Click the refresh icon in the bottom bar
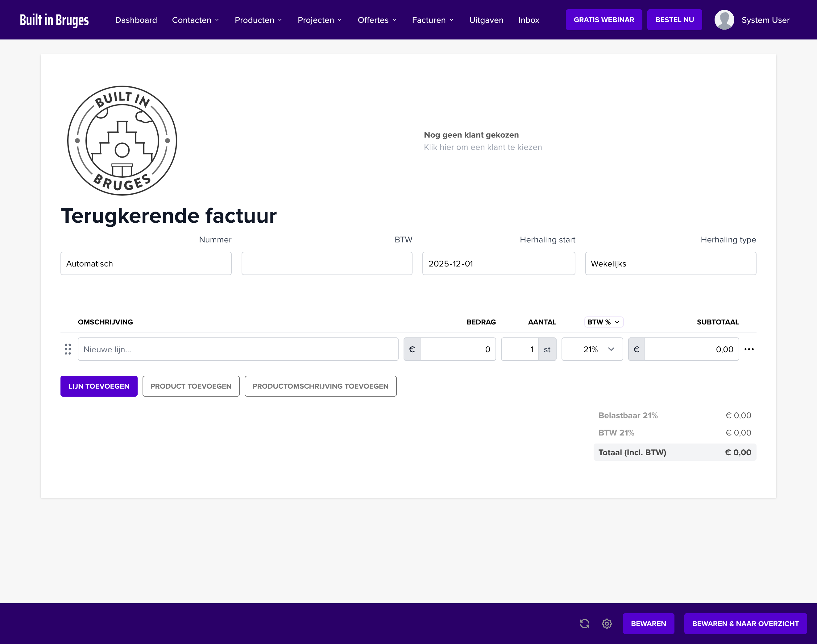The width and height of the screenshot is (817, 644). pos(585,624)
